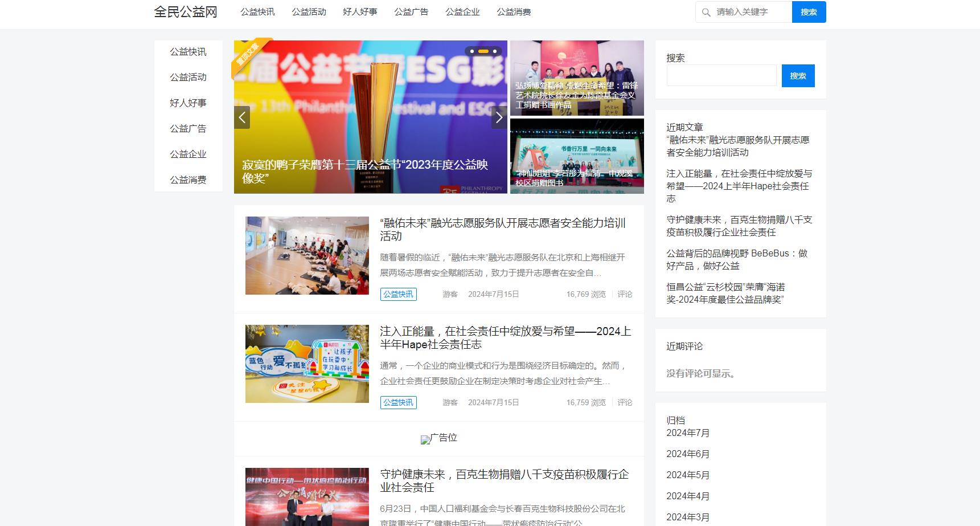This screenshot has width=980, height=526.
Task: Focus the header keyword search field
Action: tap(744, 12)
